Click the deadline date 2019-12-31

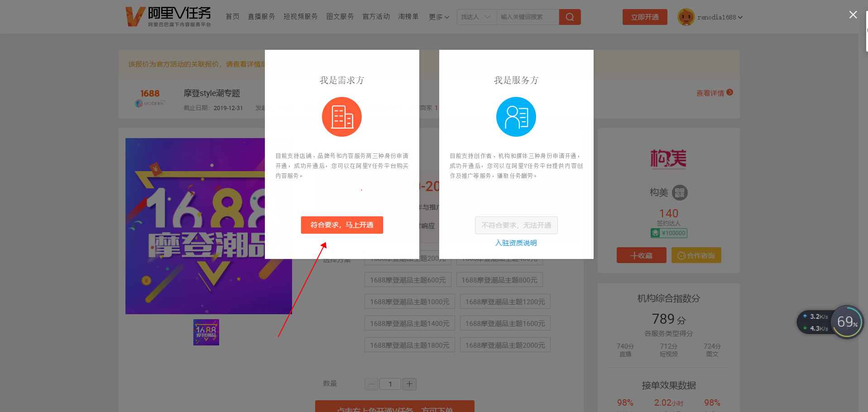[x=228, y=108]
